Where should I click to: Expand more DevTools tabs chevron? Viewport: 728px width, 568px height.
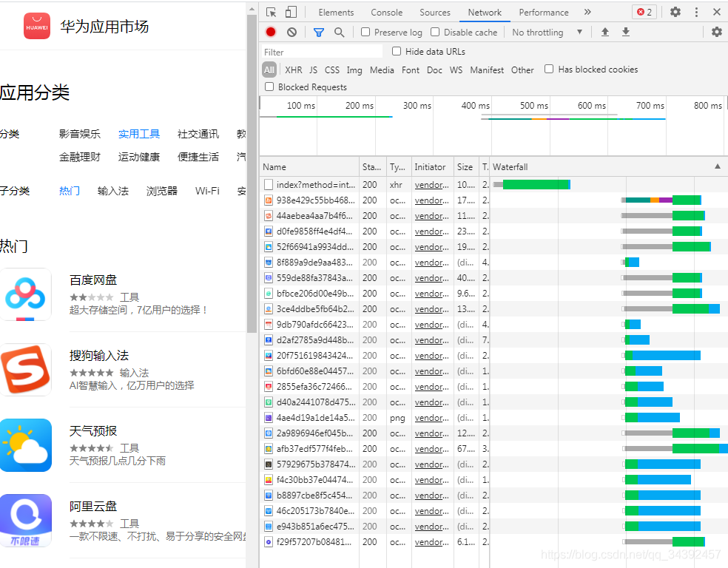587,12
